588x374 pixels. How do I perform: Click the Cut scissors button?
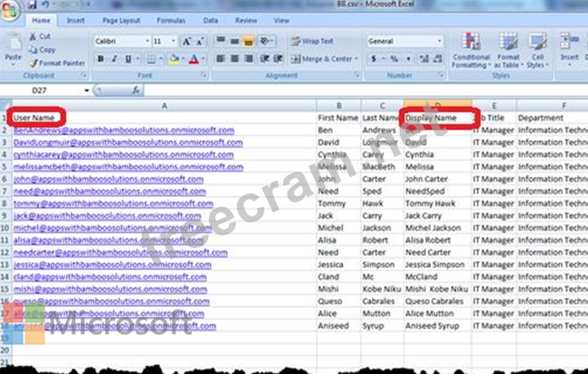(40, 36)
